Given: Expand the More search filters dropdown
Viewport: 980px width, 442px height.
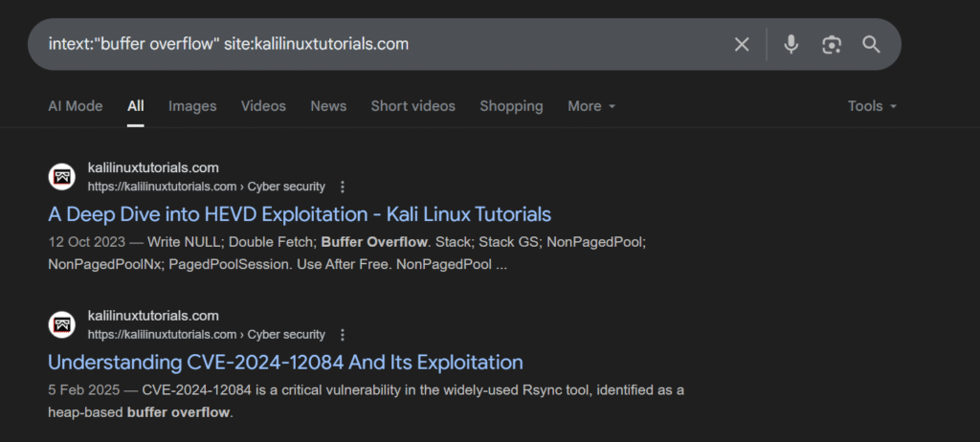Looking at the screenshot, I should click(590, 106).
